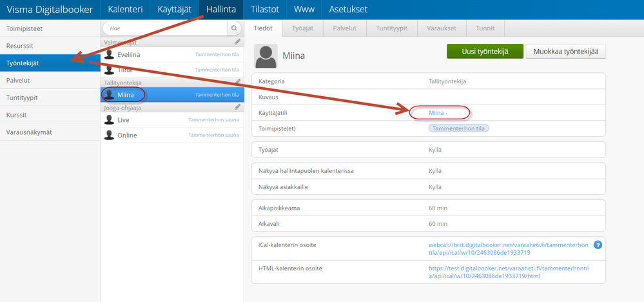Edit the Tallityöntekijä category with pencil icon

(237, 82)
